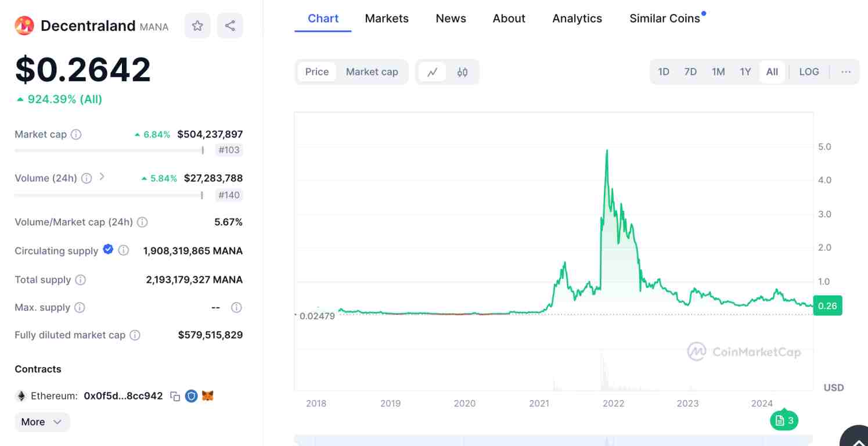
Task: Add Decentraland to watchlist with star icon
Action: (x=197, y=26)
